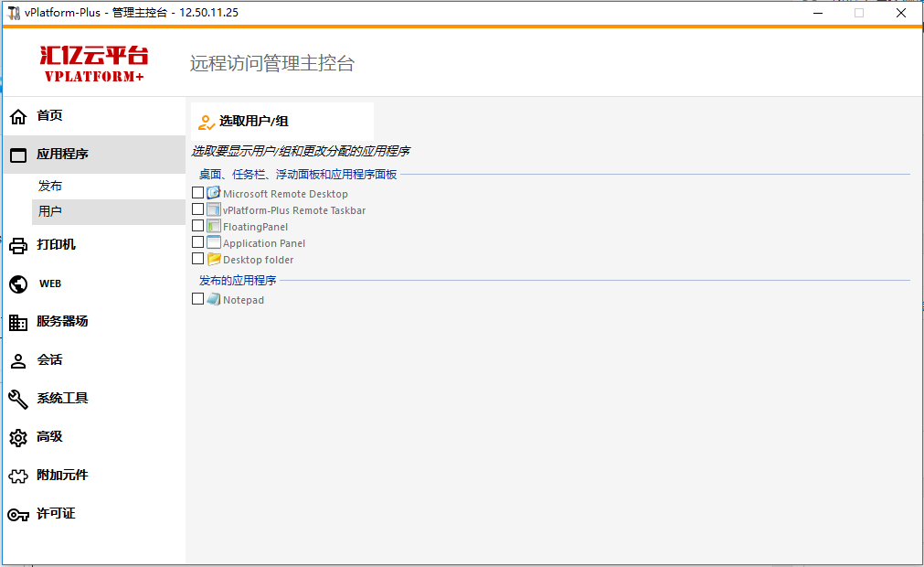Click the advanced settings gear icon

pos(18,437)
